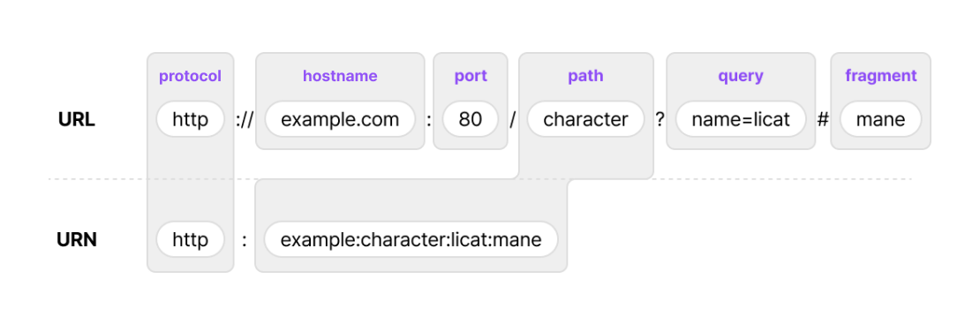
Task: Click the '80' port pill
Action: click(x=471, y=119)
